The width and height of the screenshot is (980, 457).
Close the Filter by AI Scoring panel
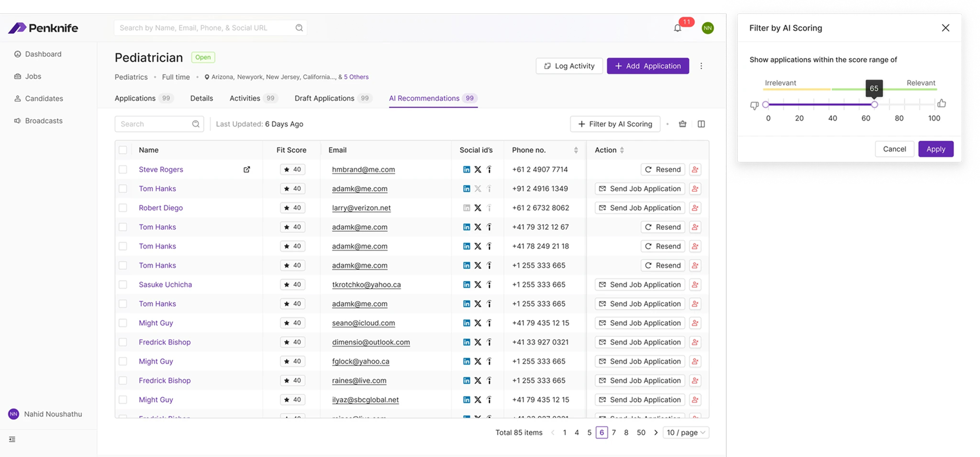point(946,28)
